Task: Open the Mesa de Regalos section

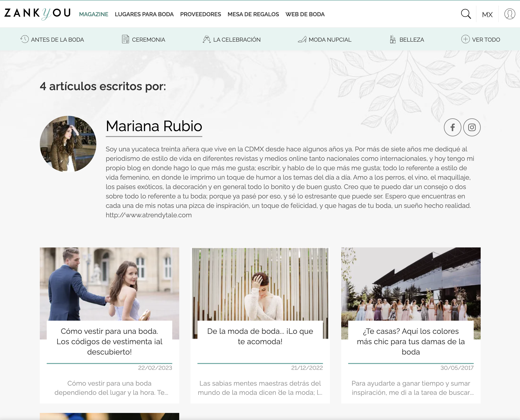Action: coord(253,14)
